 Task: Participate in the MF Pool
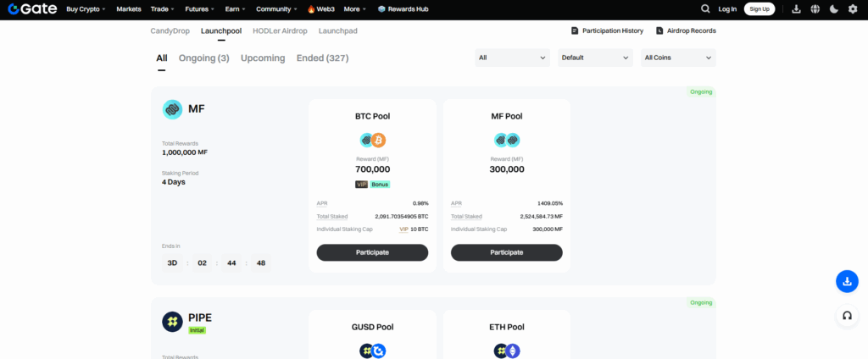pos(506,252)
